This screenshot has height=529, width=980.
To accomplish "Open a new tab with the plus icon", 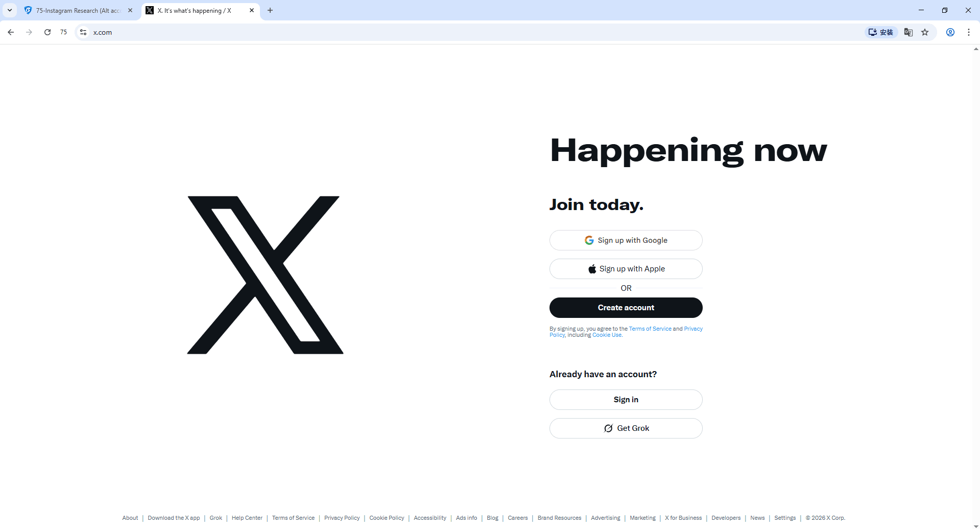I will coord(270,10).
